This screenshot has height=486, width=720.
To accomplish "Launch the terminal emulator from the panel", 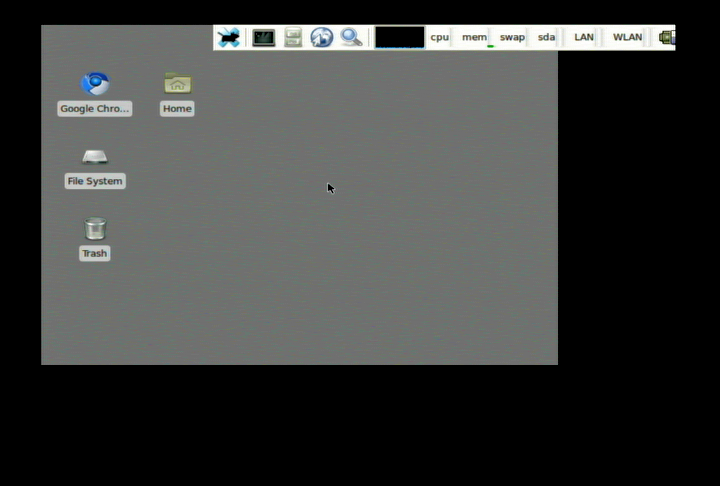I will click(264, 38).
